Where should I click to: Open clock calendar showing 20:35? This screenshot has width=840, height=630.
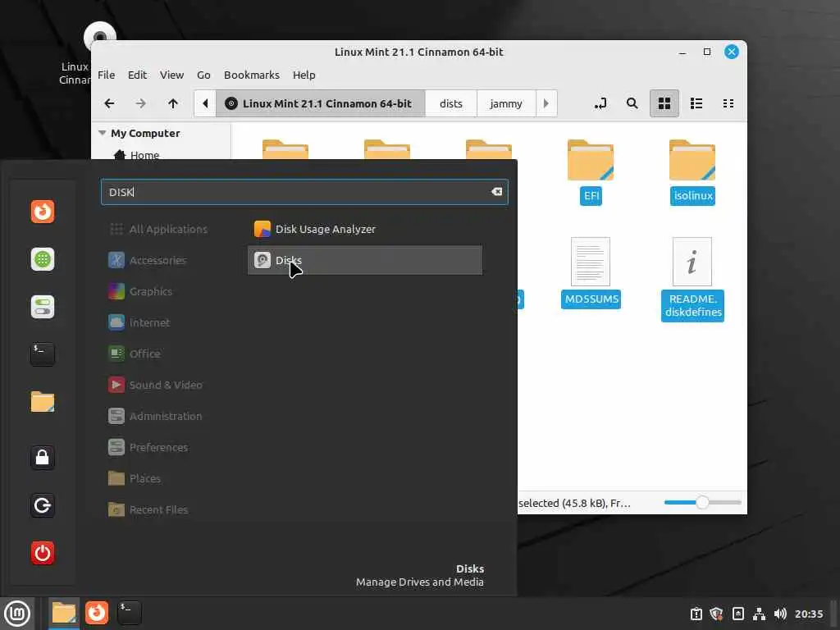809,614
